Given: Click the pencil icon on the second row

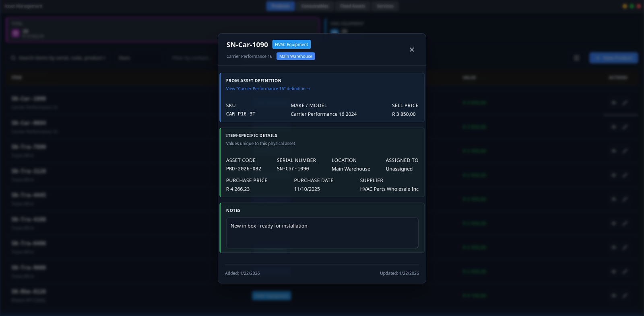Looking at the screenshot, I should click(625, 127).
